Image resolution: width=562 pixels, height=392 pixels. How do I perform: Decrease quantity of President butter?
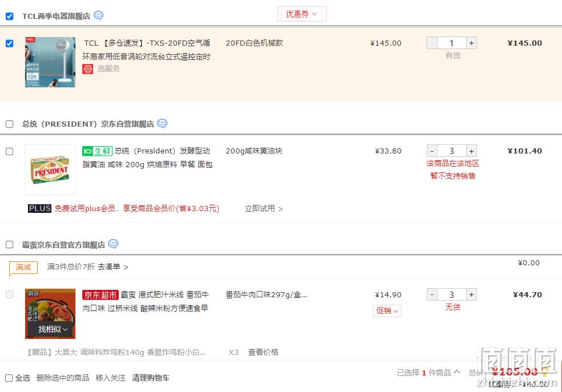pos(432,151)
